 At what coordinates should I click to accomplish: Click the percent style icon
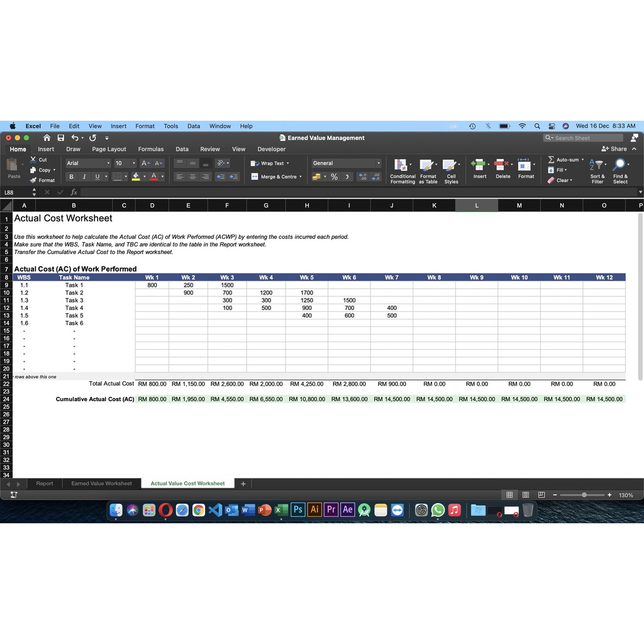335,177
